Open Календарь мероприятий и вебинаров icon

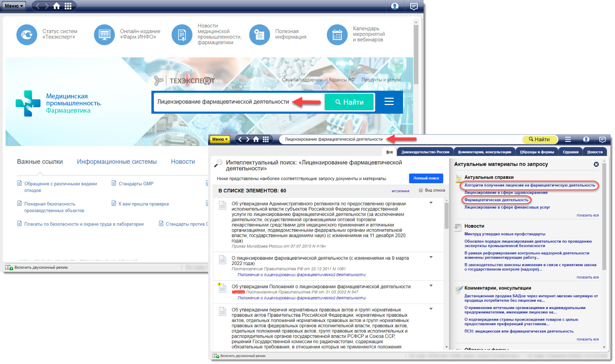[x=337, y=34]
